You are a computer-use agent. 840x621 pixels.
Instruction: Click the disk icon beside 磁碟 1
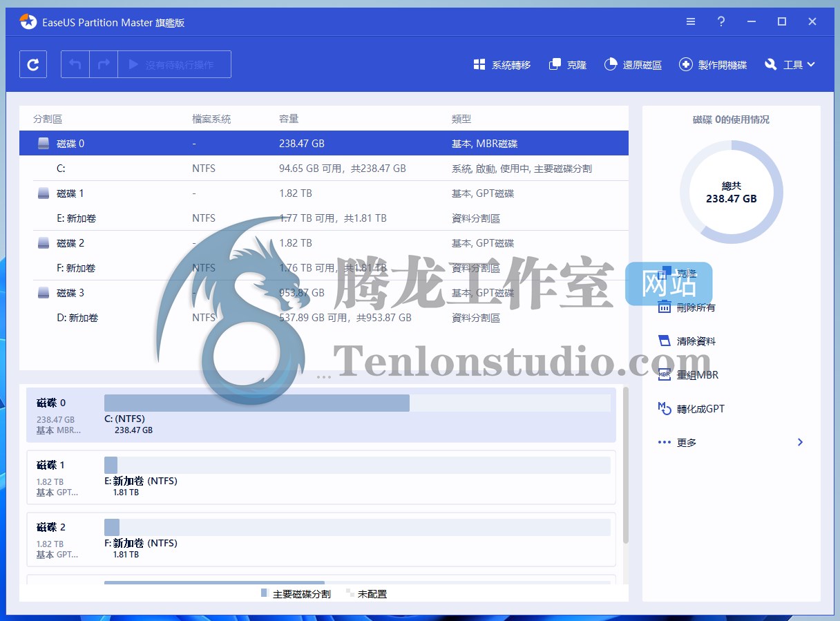[x=44, y=193]
